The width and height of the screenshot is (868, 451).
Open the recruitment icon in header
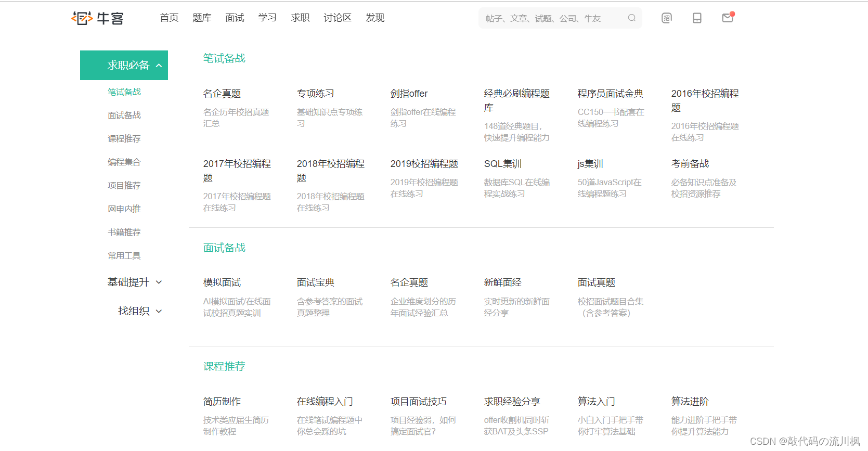[x=666, y=18]
